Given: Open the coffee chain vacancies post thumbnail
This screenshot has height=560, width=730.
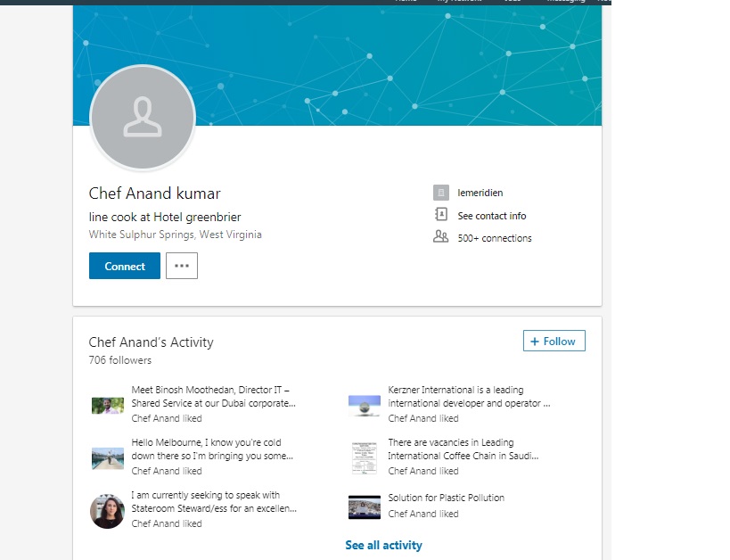Looking at the screenshot, I should [365, 457].
